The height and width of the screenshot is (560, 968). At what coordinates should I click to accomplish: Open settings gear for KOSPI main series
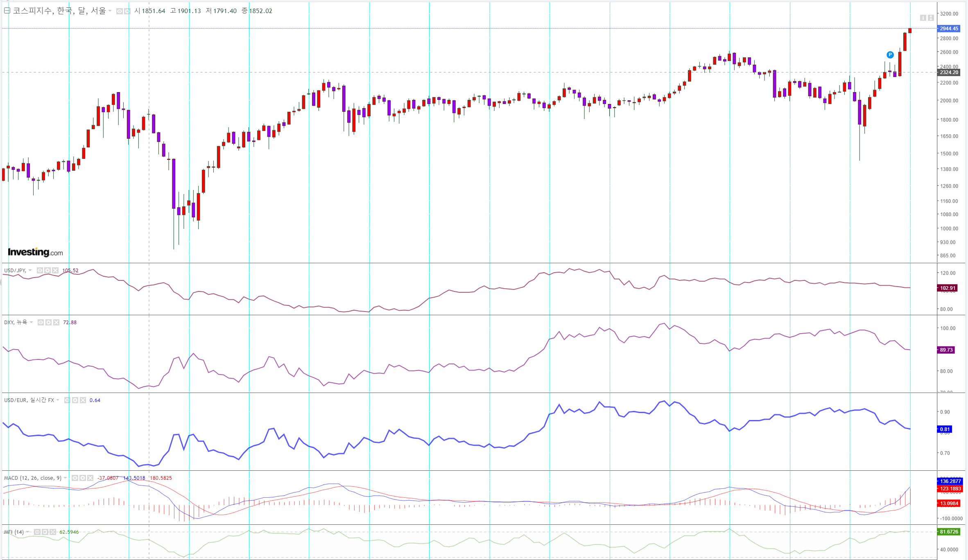click(127, 11)
